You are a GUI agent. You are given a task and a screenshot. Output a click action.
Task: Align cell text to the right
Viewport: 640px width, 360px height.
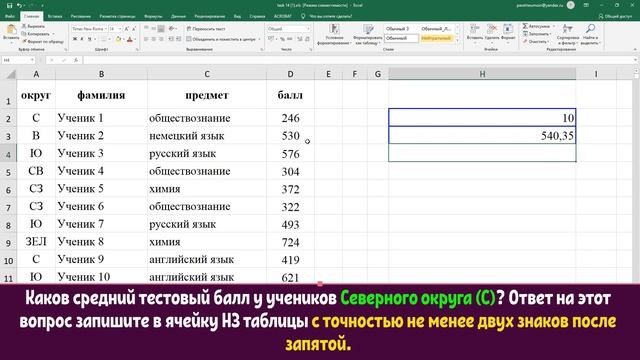[x=161, y=39]
